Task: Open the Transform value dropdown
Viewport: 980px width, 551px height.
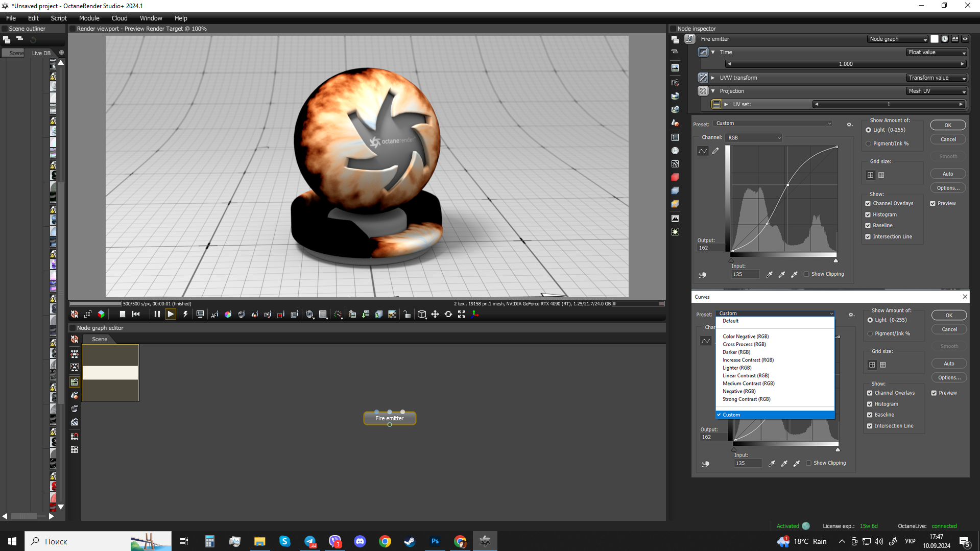Action: 937,78
